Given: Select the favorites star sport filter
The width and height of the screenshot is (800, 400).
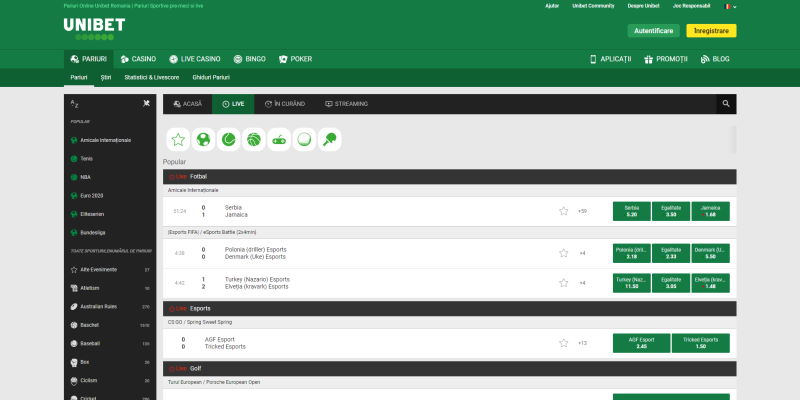Looking at the screenshot, I should point(178,140).
